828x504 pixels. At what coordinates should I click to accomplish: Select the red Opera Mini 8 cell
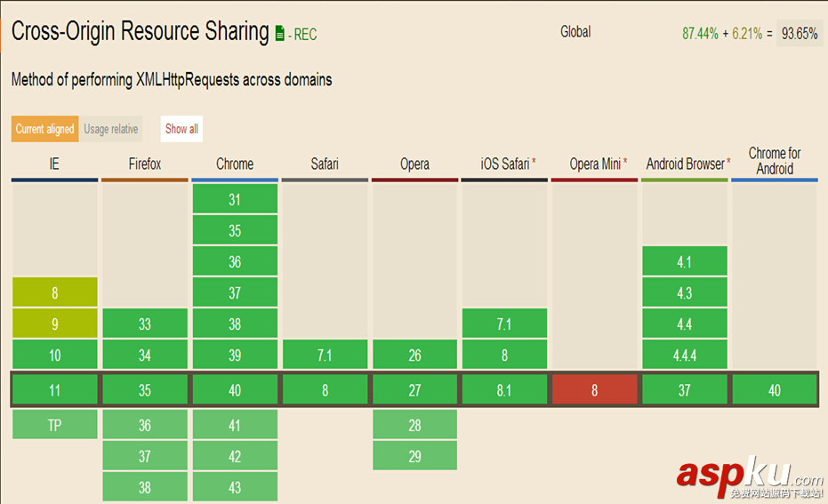pyautogui.click(x=594, y=390)
